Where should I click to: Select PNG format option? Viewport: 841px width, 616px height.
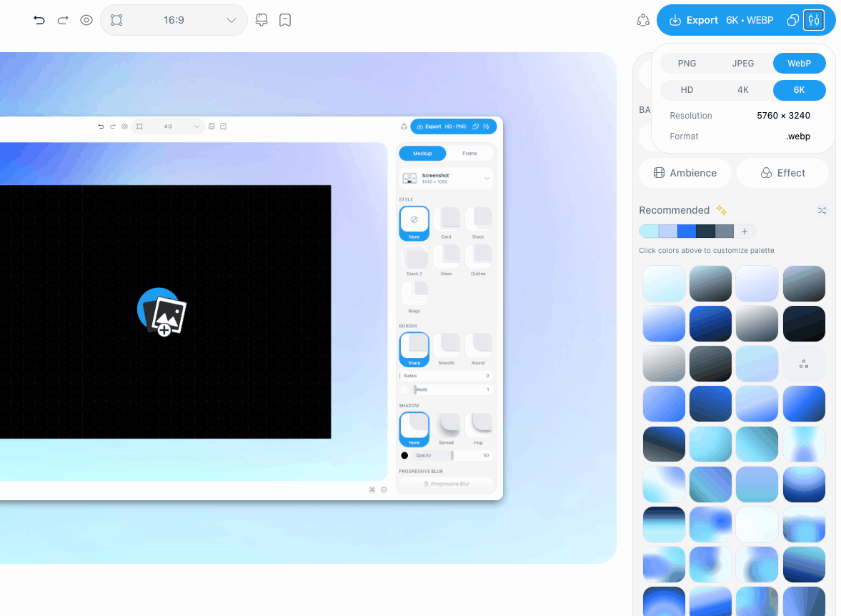pos(687,64)
